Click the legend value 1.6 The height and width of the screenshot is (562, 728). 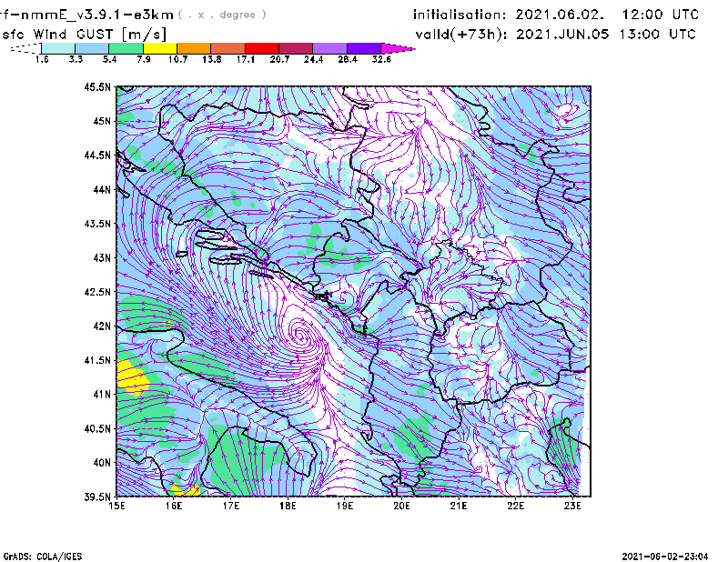click(42, 59)
